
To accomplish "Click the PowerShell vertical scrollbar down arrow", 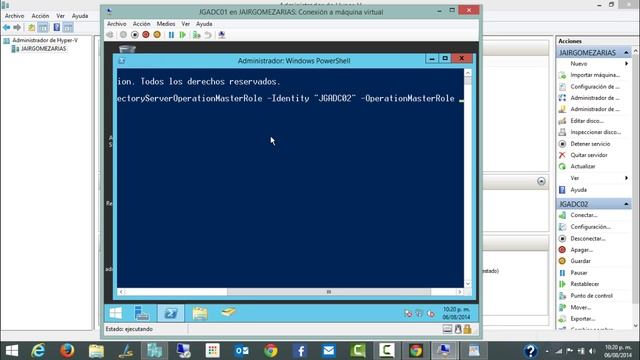I will 468,284.
